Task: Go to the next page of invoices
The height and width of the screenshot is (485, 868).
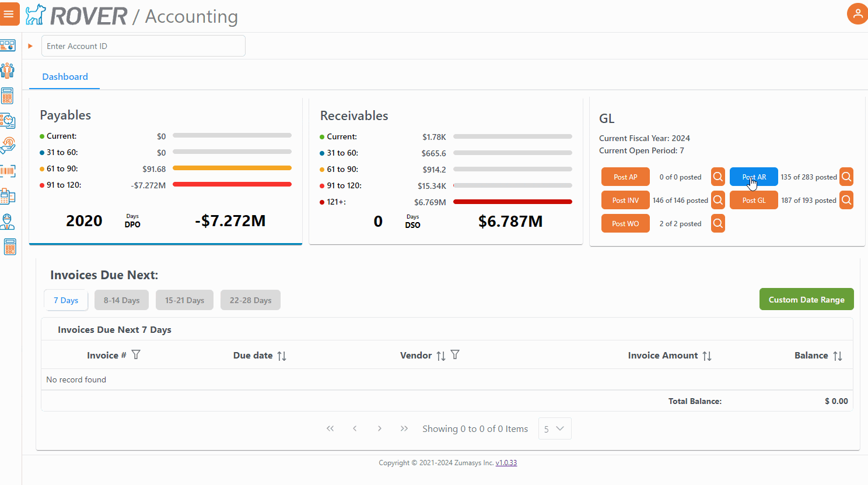Action: click(x=380, y=428)
